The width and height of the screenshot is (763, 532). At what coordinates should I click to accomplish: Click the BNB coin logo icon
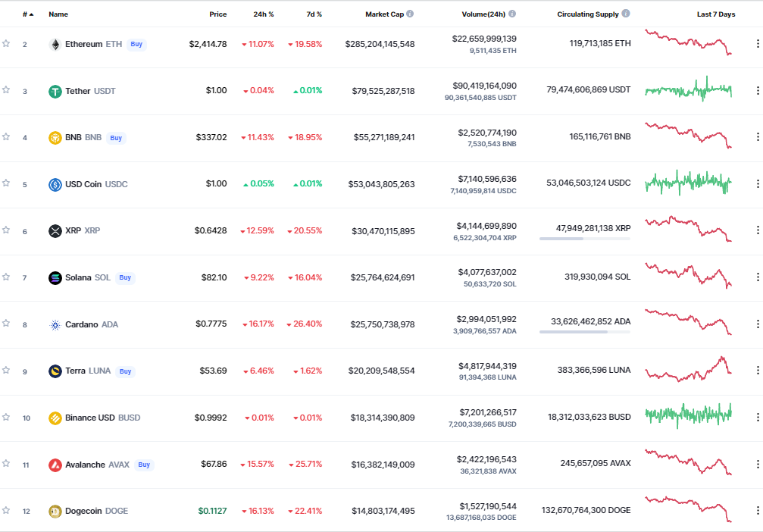[55, 138]
